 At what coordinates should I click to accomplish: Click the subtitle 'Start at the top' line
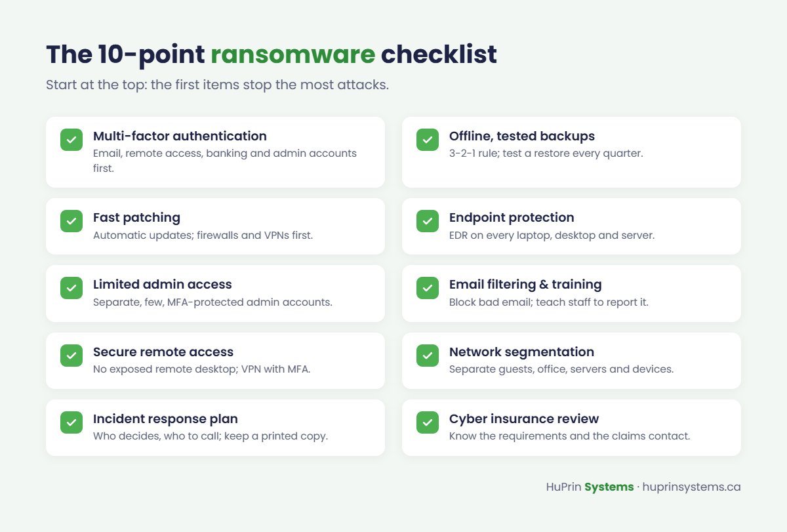tap(217, 86)
